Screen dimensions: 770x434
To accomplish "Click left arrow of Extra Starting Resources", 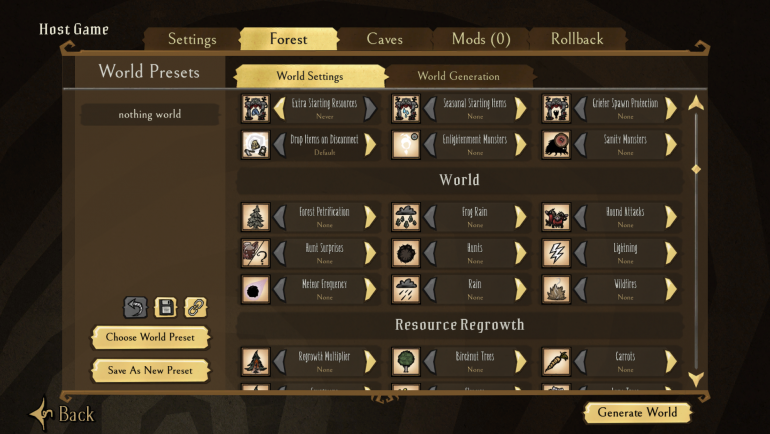I will pos(279,108).
